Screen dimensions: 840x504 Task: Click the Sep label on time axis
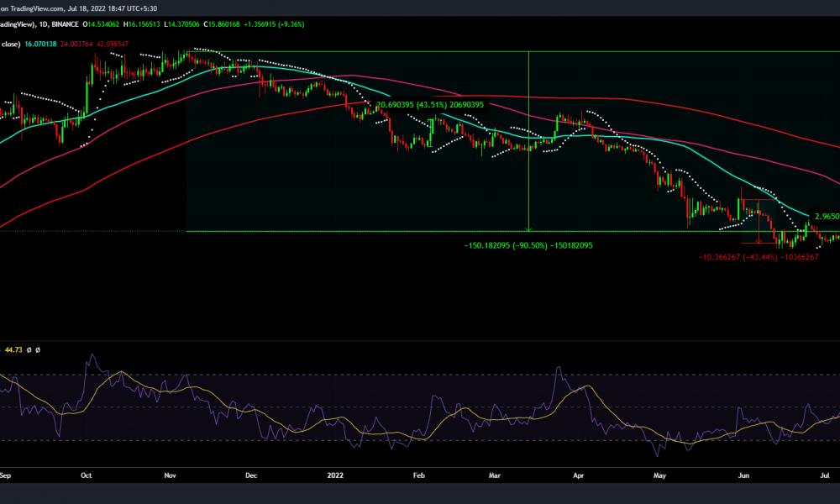pyautogui.click(x=5, y=475)
